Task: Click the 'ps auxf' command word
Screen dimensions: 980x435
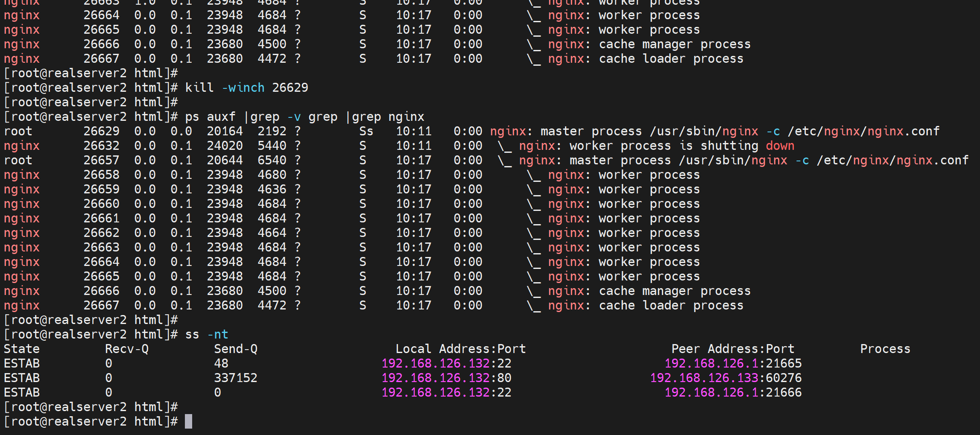Action: click(x=210, y=117)
